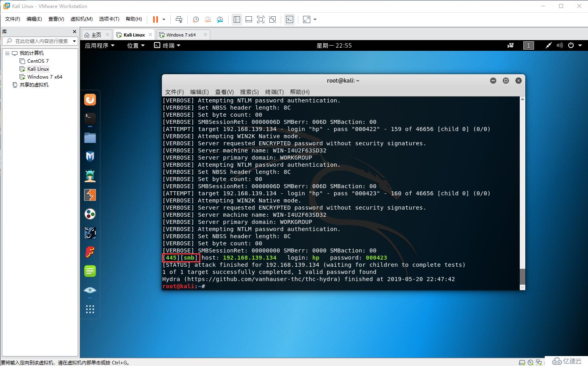
Task: Click the screen recorder camera icon
Action: 511,45
